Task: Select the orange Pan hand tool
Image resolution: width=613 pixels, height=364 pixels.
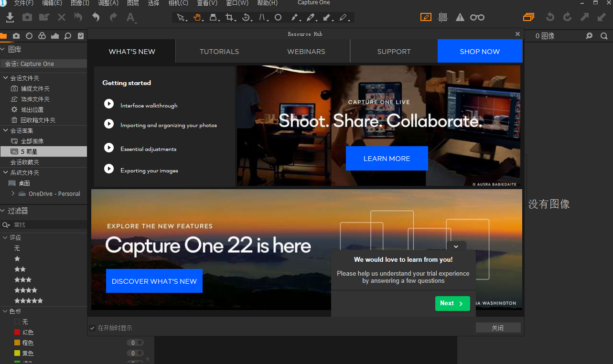Action: [197, 18]
